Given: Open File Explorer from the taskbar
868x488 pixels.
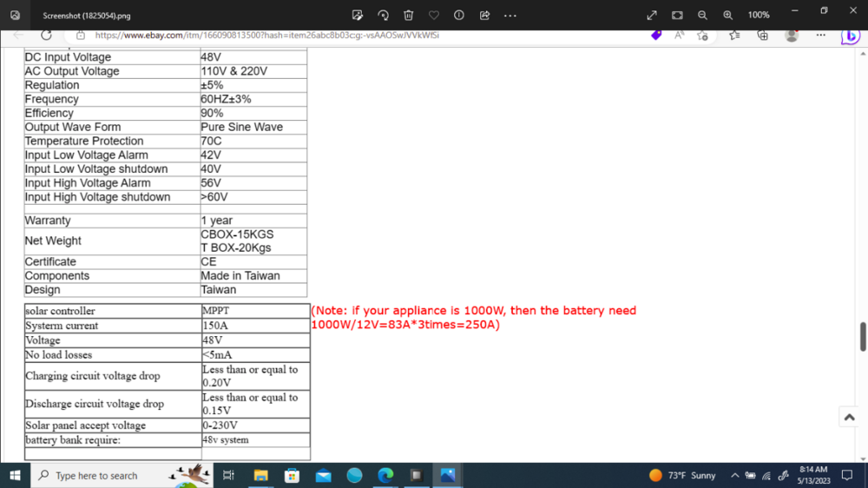Looking at the screenshot, I should pos(260,475).
